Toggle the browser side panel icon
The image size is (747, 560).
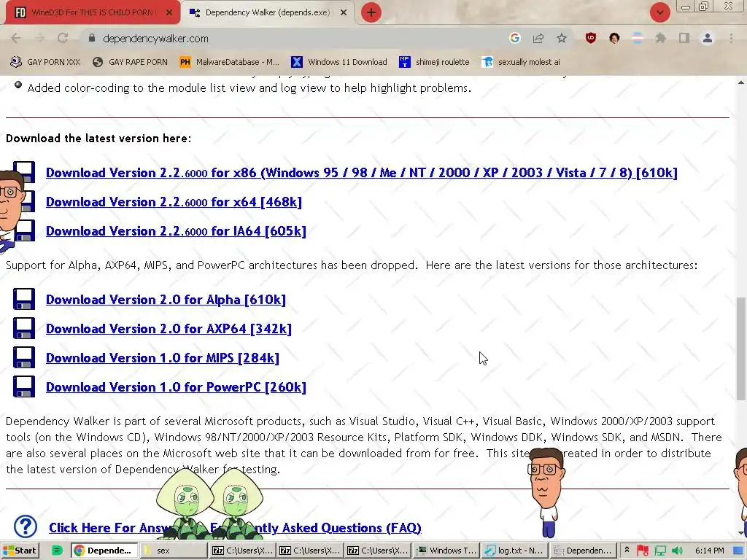684,38
